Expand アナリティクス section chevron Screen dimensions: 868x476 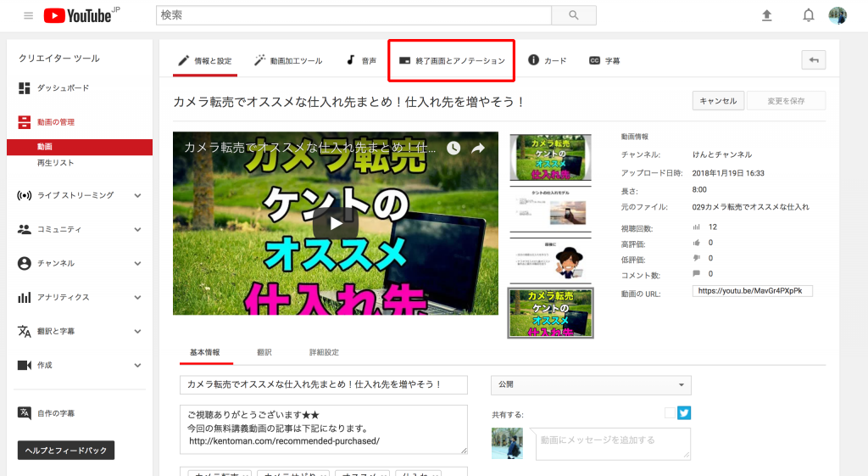[137, 298]
